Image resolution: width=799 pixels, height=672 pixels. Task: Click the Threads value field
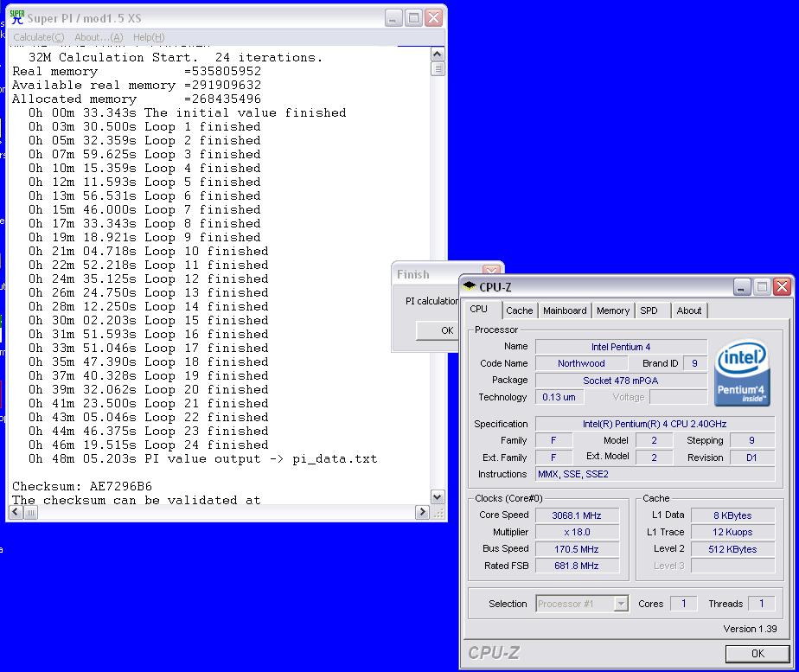coord(761,604)
